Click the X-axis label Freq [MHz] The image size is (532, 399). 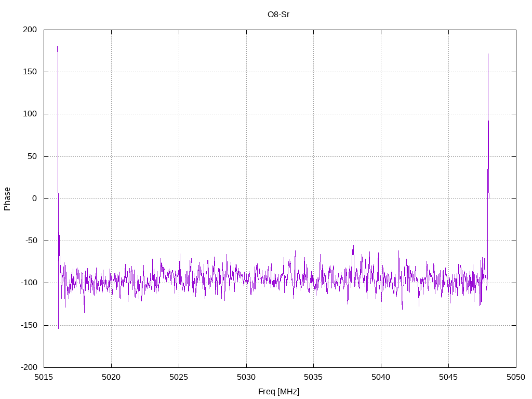point(278,391)
